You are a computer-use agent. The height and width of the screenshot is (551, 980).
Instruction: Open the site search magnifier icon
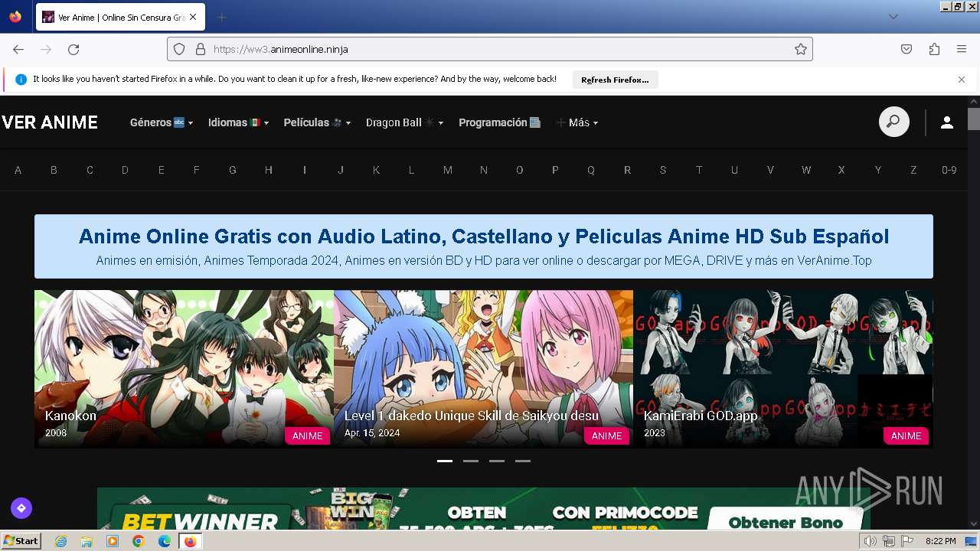coord(893,122)
